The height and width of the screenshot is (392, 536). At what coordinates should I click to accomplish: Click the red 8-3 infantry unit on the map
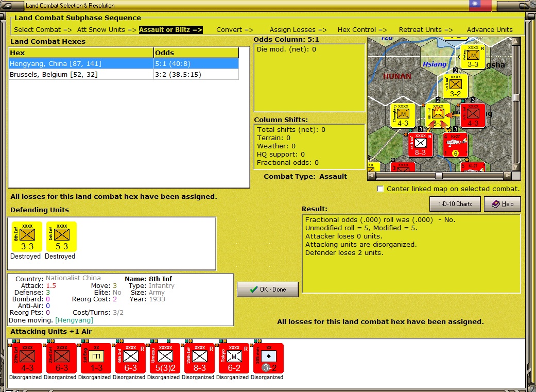pyautogui.click(x=421, y=145)
